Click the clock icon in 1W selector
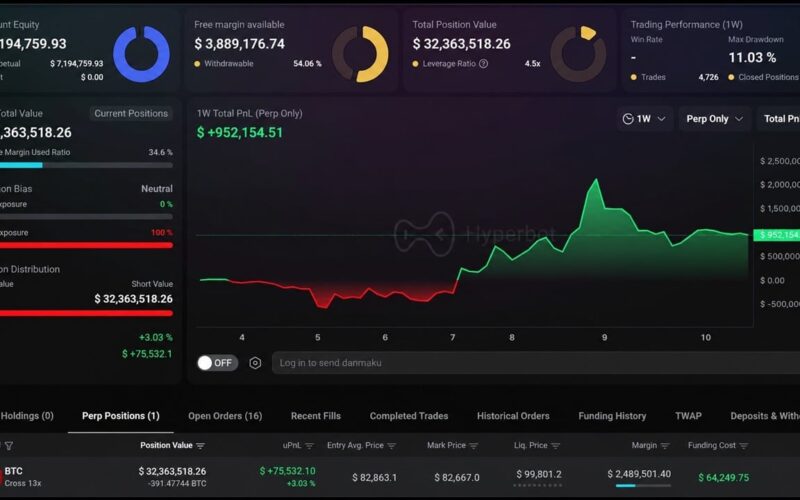Viewport: 800px width, 500px height. pyautogui.click(x=628, y=119)
